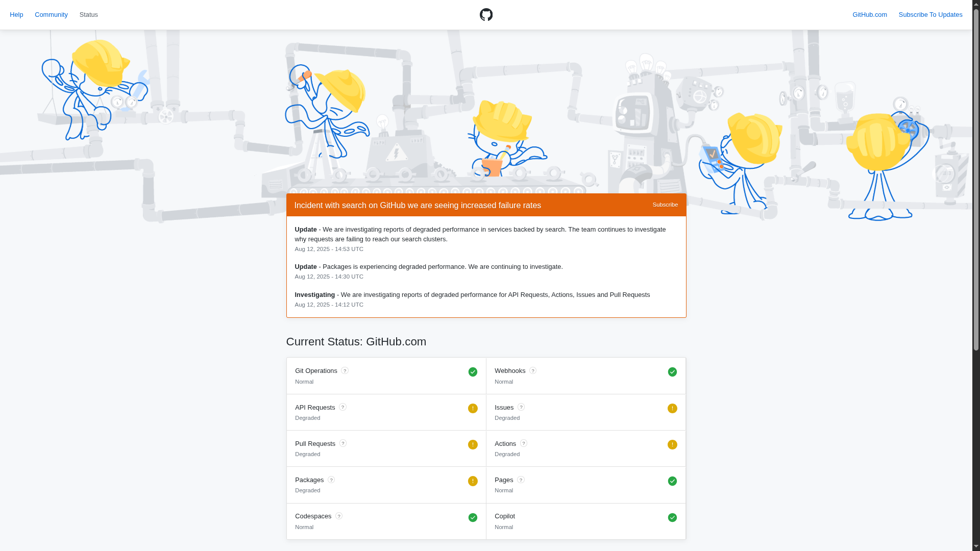The image size is (980, 551).
Task: Open the help tooltip for Git Operations
Action: pos(345,371)
